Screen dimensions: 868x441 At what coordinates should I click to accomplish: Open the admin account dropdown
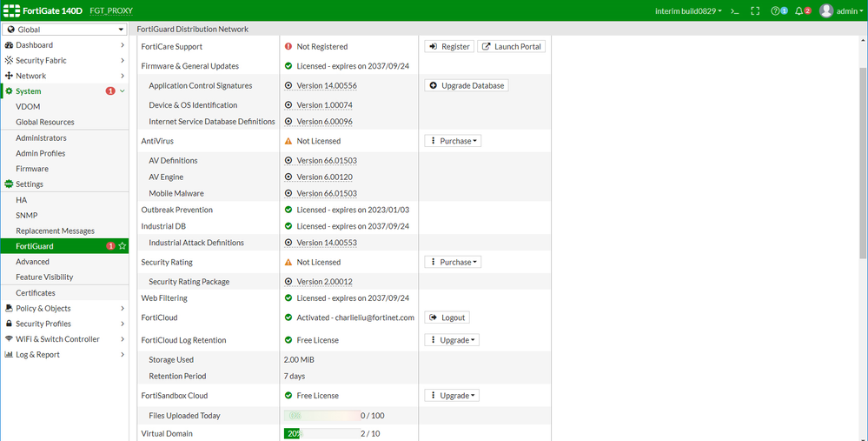(x=850, y=11)
